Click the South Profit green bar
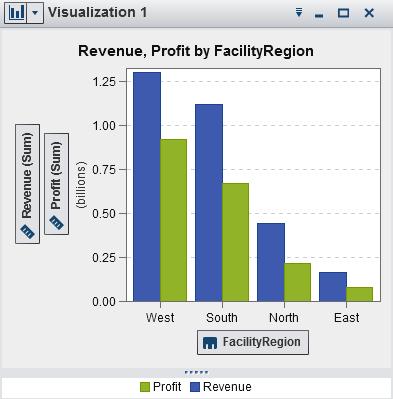 [236, 242]
